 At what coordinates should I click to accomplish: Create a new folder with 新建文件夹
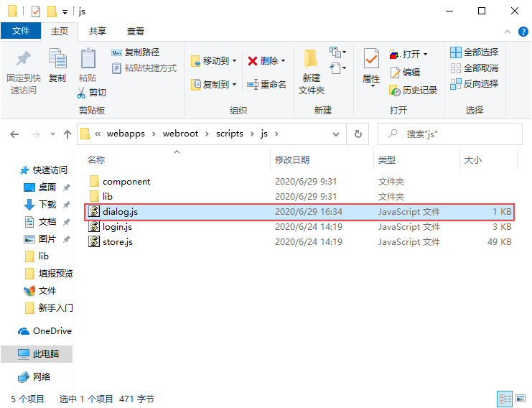tap(311, 71)
